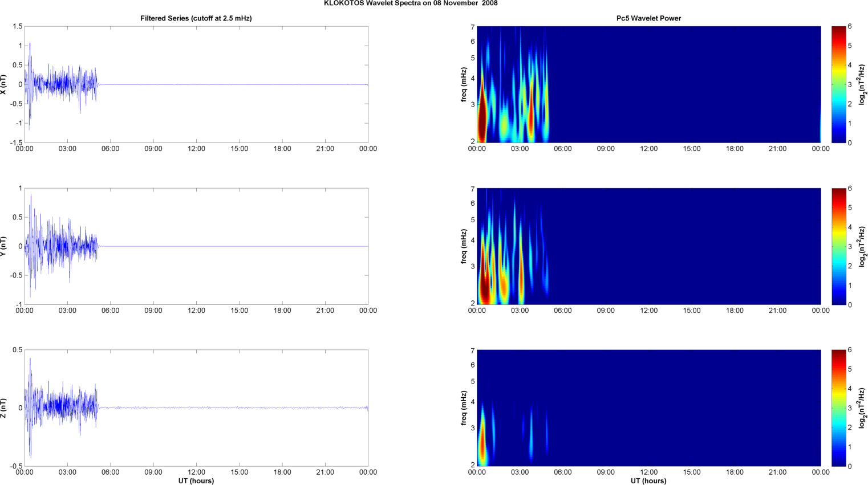The width and height of the screenshot is (868, 485).
Task: Click the 18:00 tick under Y time series
Action: [x=282, y=311]
